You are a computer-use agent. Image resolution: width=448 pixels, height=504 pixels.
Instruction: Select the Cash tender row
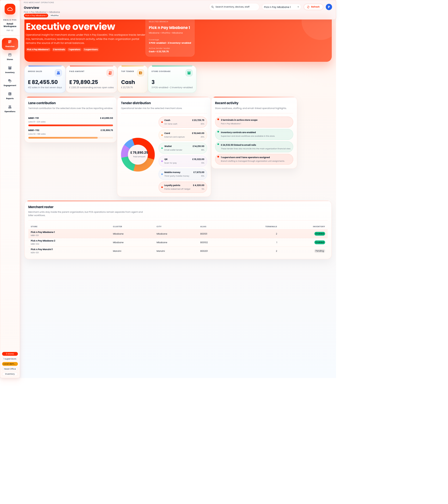183,122
